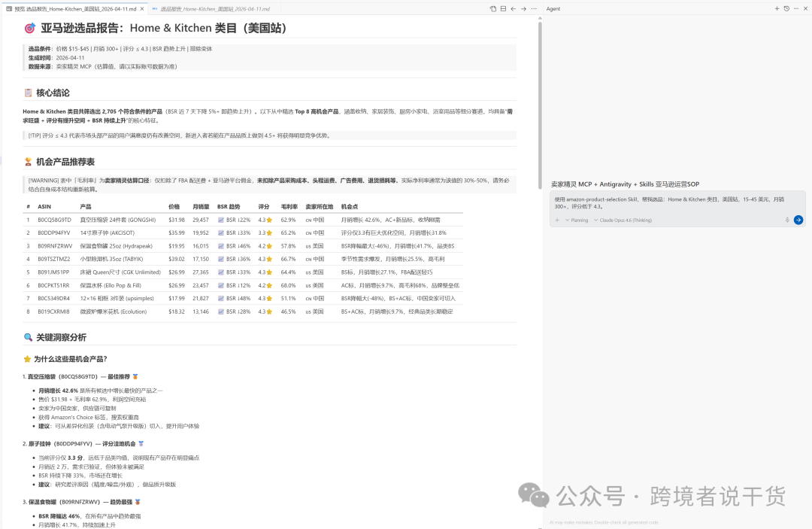Open the Agent panel more-options ellipsis

pos(796,9)
